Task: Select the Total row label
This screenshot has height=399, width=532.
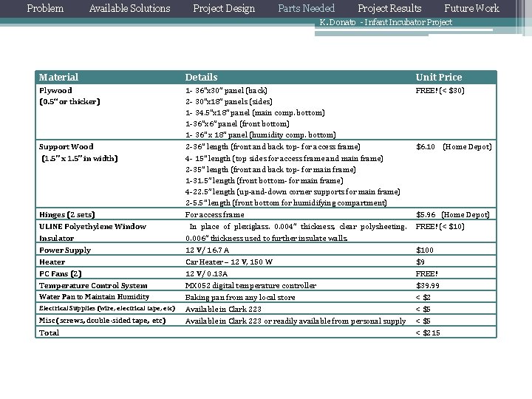Action: click(50, 332)
